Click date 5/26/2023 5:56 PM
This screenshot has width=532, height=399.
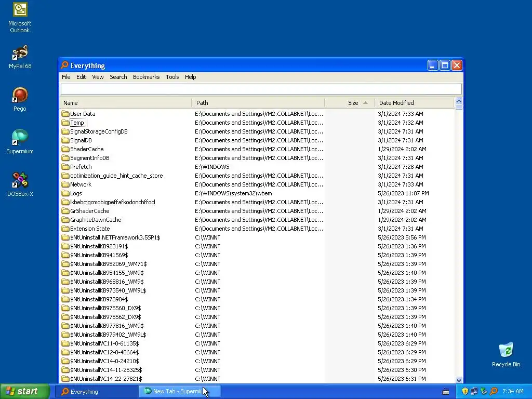tap(402, 237)
